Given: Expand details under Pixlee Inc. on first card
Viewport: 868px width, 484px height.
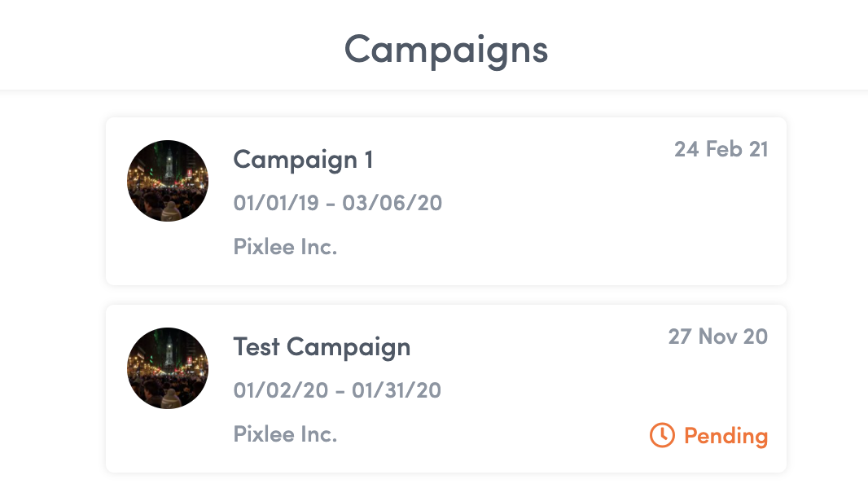Looking at the screenshot, I should tap(285, 246).
